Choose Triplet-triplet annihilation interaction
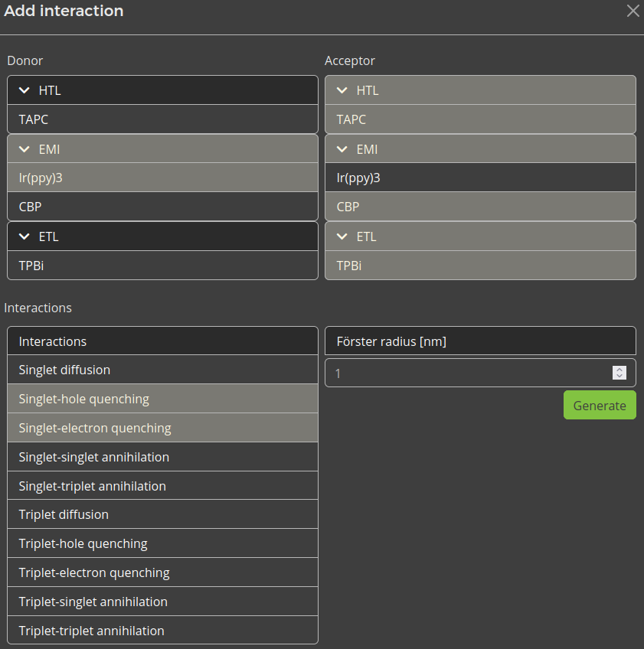 pos(162,631)
